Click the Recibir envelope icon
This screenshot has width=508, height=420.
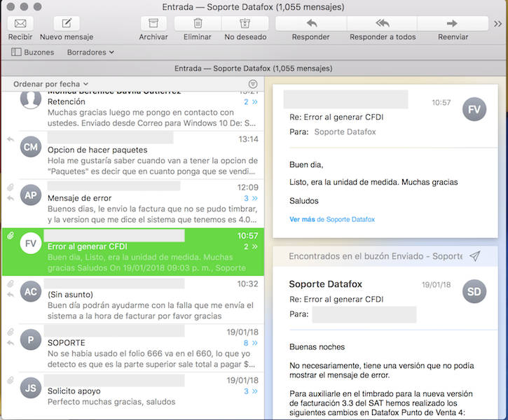pyautogui.click(x=20, y=23)
